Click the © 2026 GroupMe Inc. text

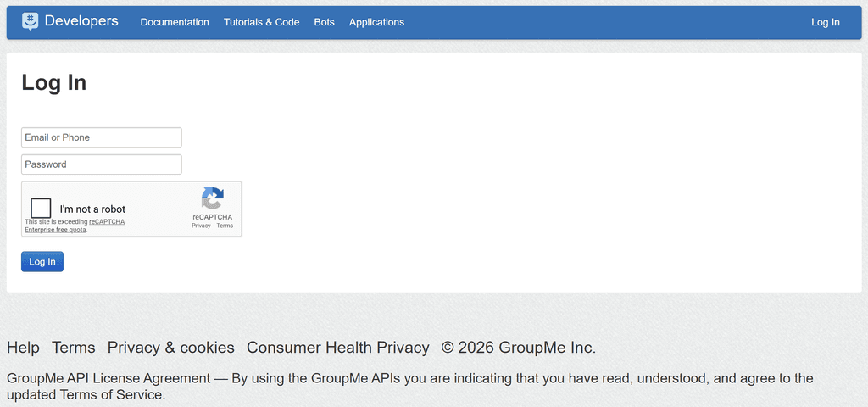point(519,348)
